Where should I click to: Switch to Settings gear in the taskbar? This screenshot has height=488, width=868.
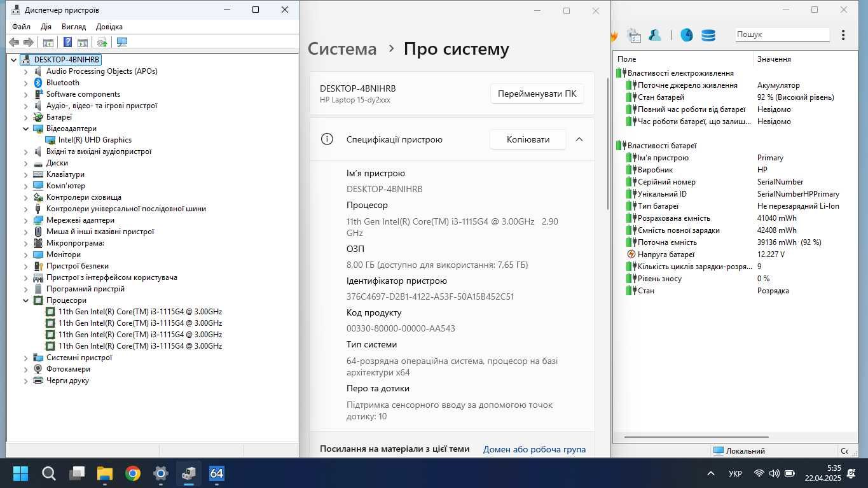[x=161, y=473]
